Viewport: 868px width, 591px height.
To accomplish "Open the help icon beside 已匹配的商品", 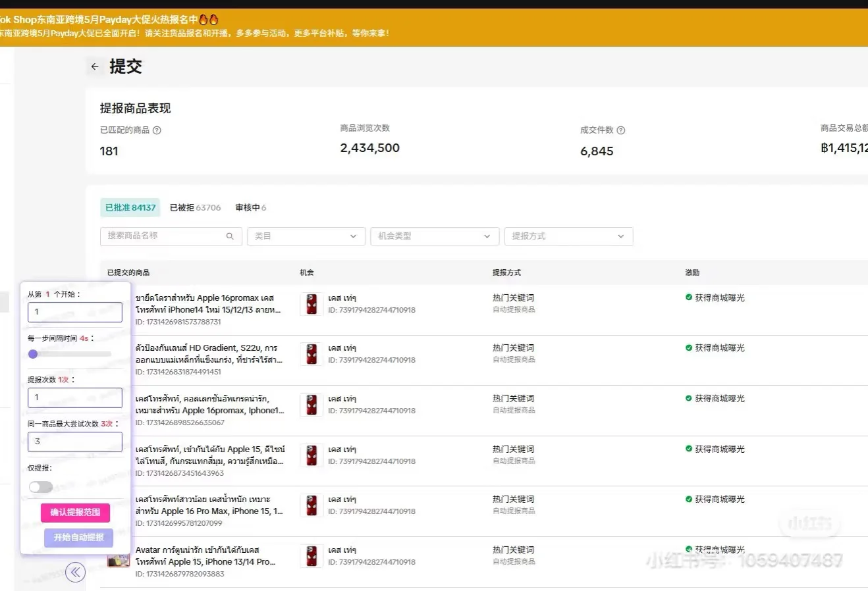I will pos(156,130).
